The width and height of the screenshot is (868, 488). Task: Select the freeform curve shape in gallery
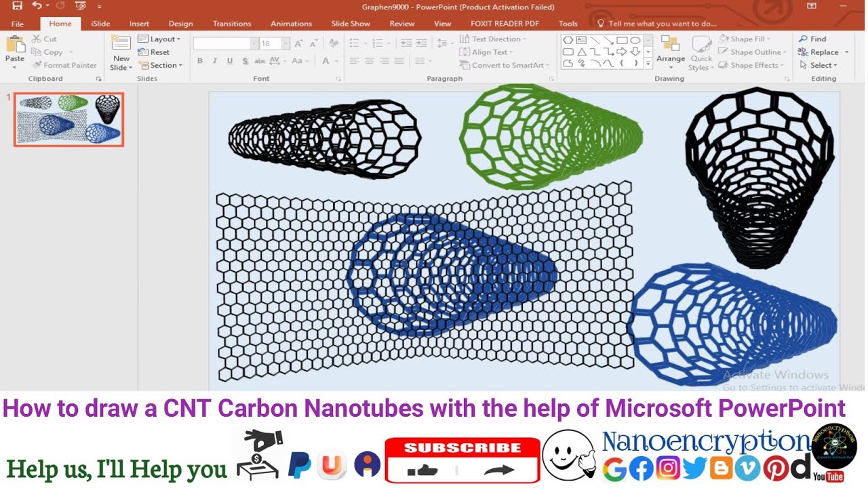(568, 63)
